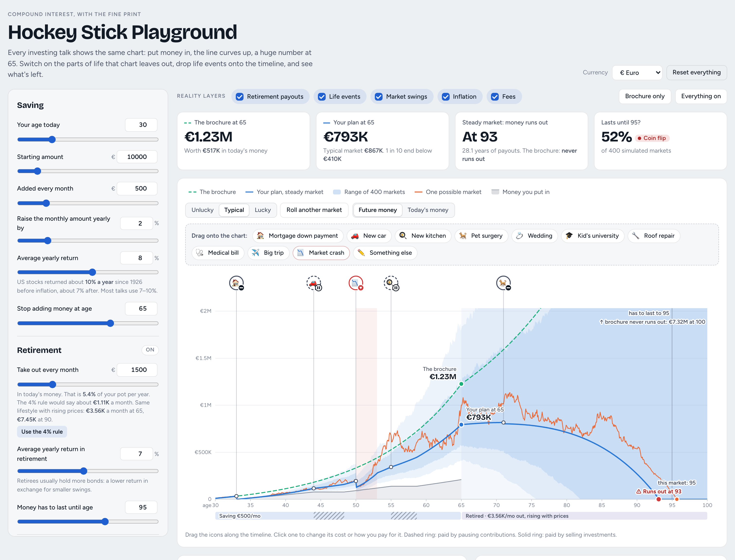Viewport: 735px width, 560px height.
Task: Select the Future money tab
Action: pos(378,210)
